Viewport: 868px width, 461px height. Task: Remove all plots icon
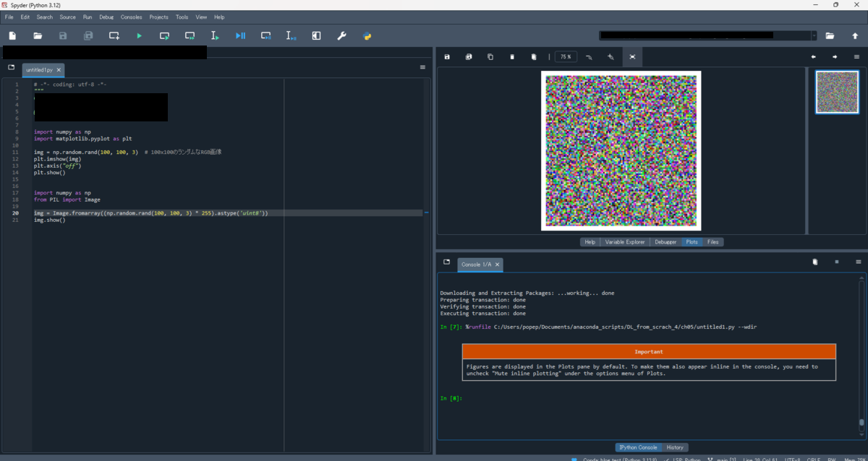534,57
